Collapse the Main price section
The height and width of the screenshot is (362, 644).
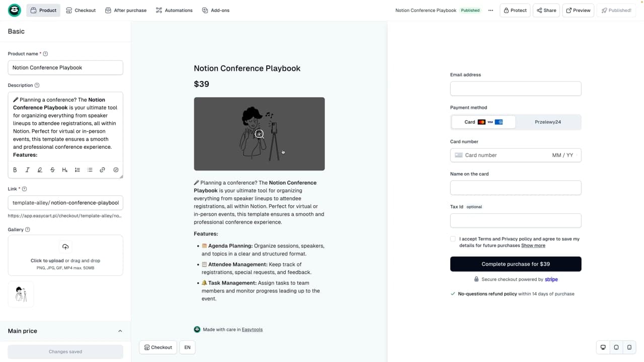pos(120,331)
